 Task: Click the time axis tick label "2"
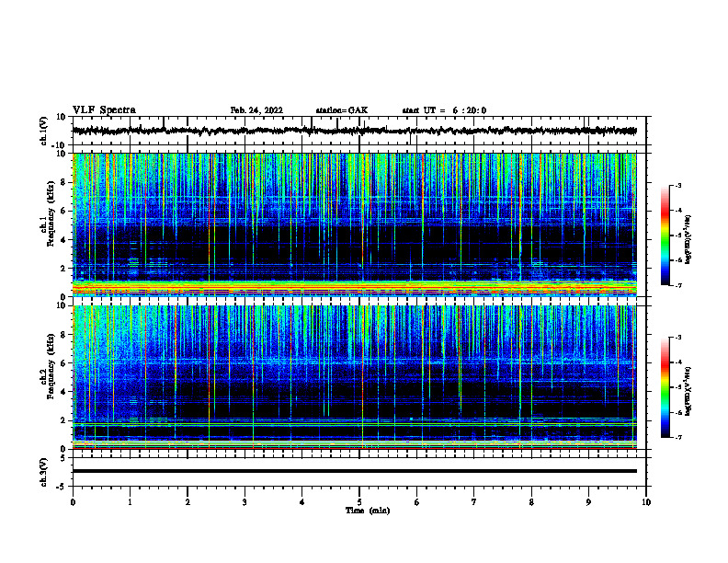(x=188, y=502)
